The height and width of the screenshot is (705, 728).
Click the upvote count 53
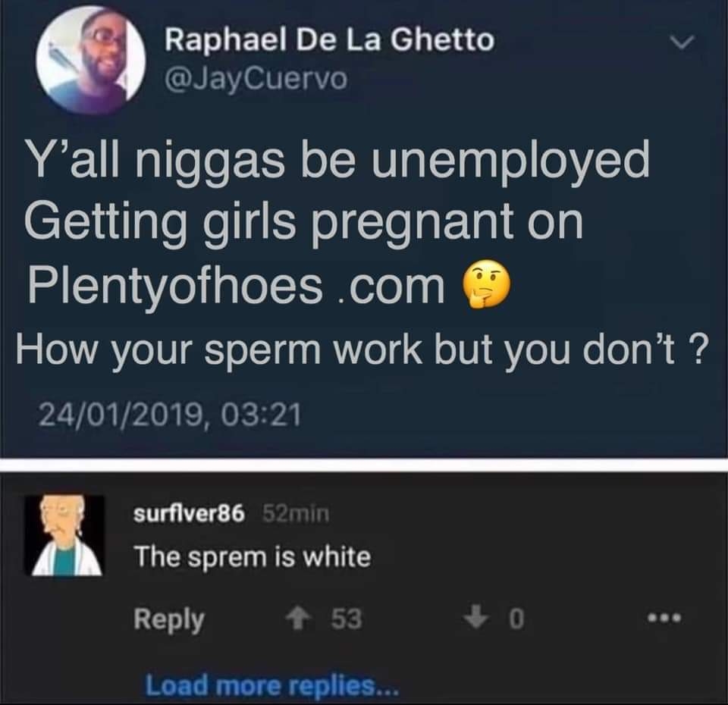(347, 619)
